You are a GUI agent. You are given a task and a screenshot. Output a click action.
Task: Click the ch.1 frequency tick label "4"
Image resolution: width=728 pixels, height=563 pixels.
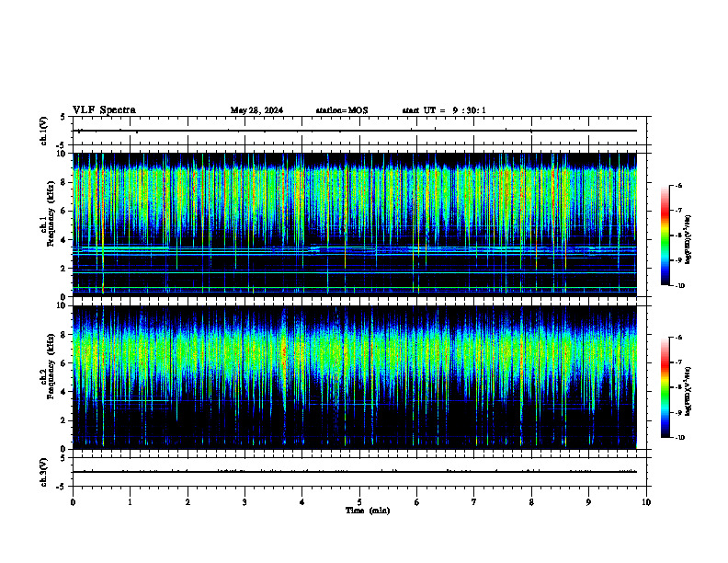pos(64,240)
